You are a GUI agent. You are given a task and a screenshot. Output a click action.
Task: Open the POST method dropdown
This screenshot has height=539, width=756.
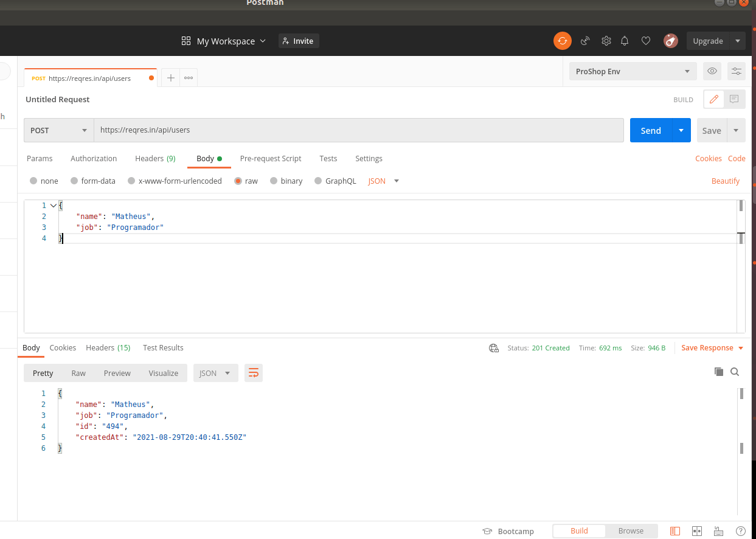[x=58, y=130]
